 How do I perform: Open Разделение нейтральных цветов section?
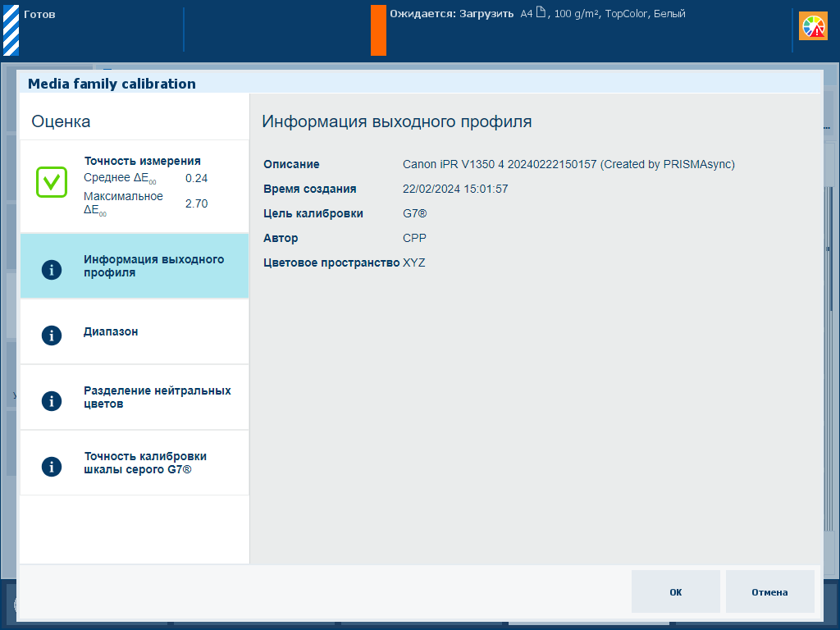(x=135, y=398)
